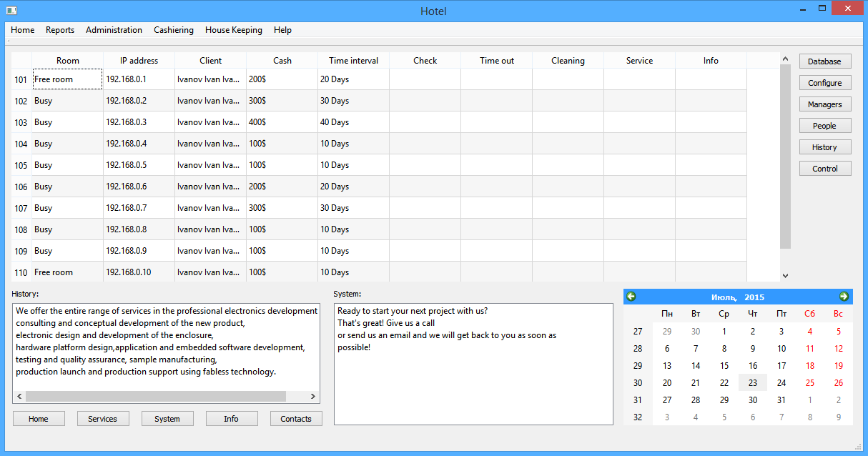Viewport: 868px width, 456px height.
Task: Select July 23 in the calendar
Action: [x=752, y=383]
